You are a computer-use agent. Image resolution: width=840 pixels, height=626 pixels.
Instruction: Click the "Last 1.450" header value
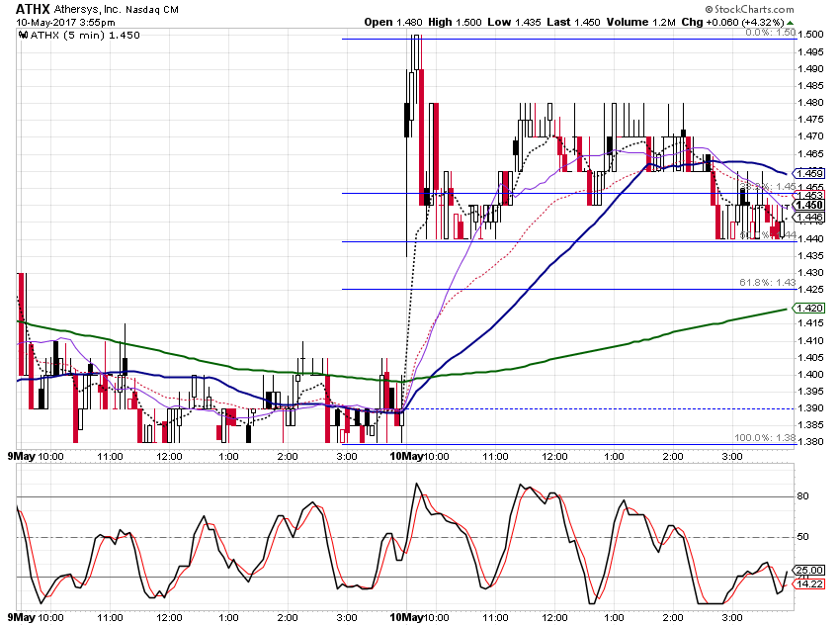coord(573,23)
